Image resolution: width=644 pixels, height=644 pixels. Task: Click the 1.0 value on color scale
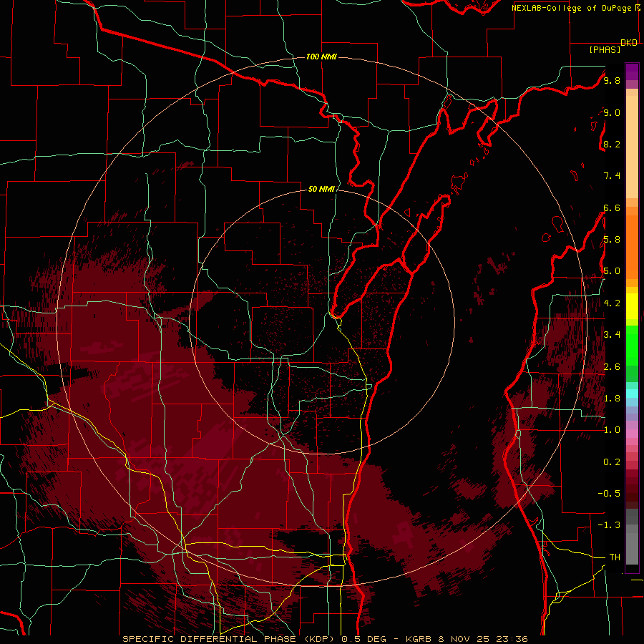pyautogui.click(x=612, y=430)
